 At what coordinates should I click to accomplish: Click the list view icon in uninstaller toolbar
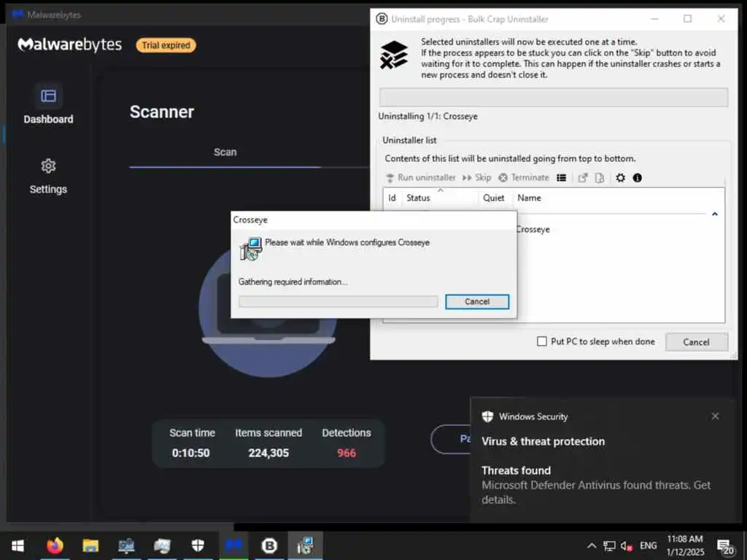pos(562,178)
